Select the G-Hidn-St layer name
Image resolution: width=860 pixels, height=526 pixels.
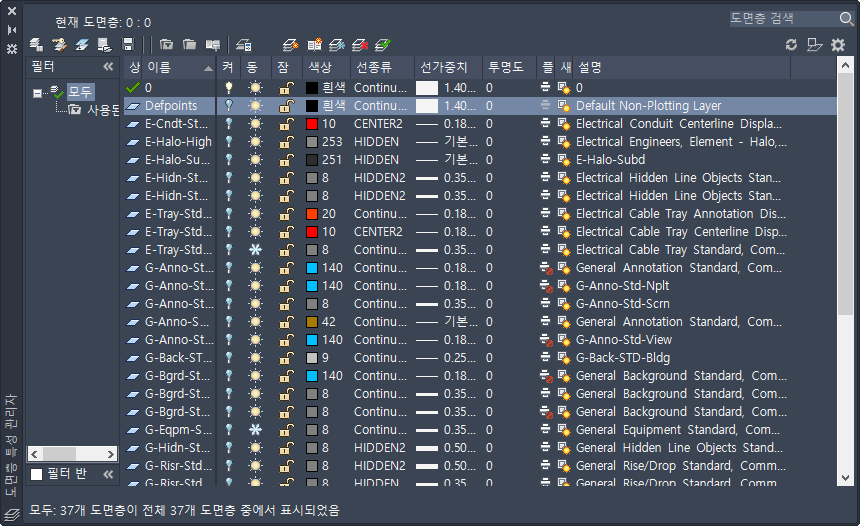pos(177,448)
